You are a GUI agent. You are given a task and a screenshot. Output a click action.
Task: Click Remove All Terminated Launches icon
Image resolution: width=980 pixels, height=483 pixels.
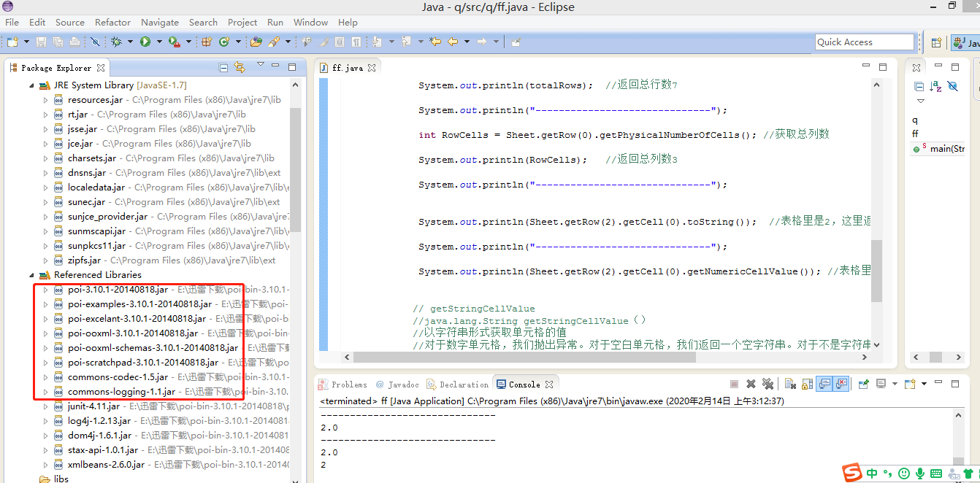pyautogui.click(x=767, y=384)
